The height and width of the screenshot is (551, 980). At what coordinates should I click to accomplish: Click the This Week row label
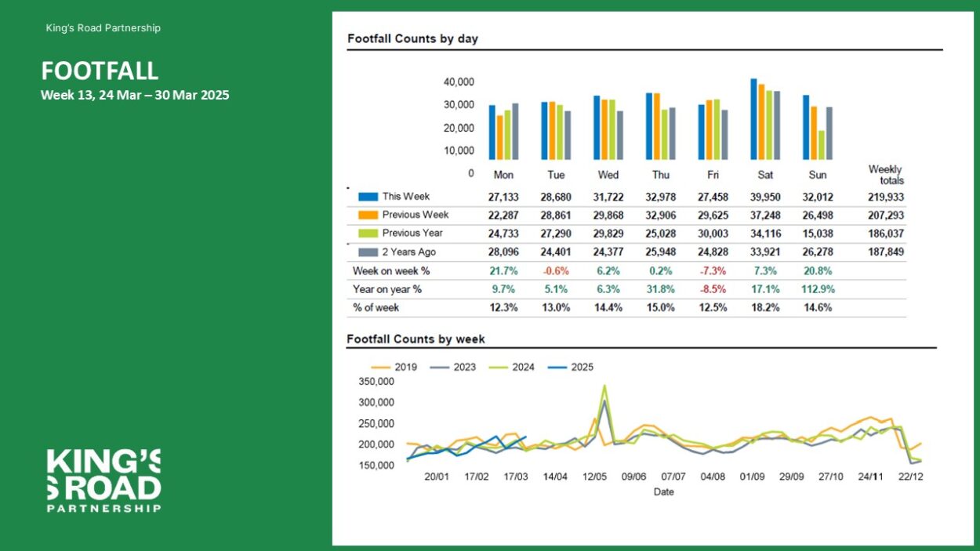coord(406,197)
